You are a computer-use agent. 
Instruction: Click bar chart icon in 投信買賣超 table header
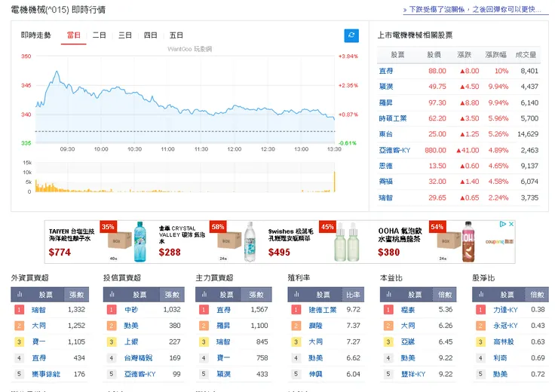pyautogui.click(x=111, y=295)
